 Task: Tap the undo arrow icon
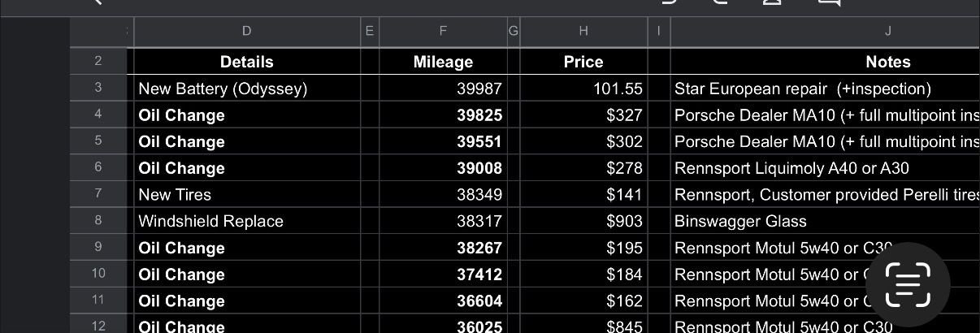point(668,2)
